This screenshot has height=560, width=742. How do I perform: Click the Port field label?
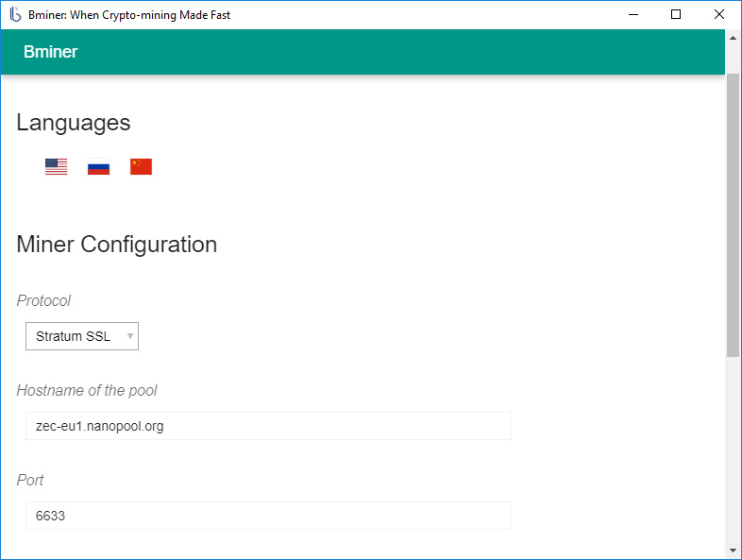(30, 481)
